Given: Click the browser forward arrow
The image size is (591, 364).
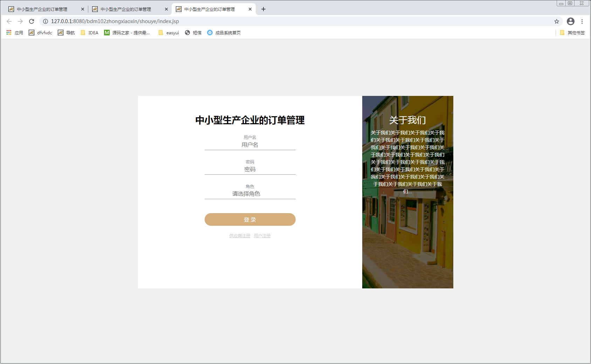Looking at the screenshot, I should click(x=20, y=21).
